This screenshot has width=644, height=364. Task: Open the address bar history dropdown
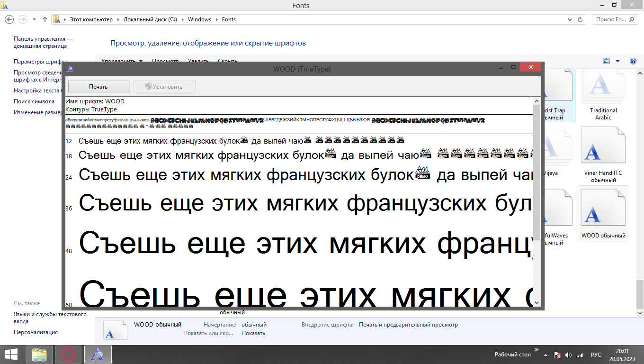570,19
